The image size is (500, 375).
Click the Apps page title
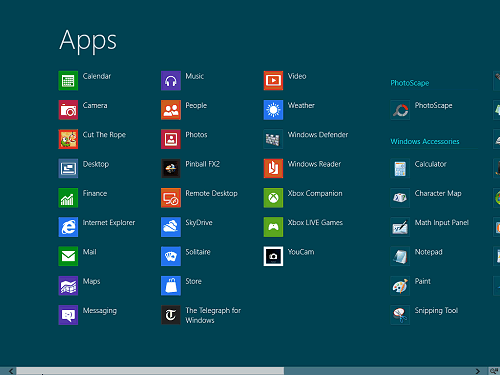[88, 41]
